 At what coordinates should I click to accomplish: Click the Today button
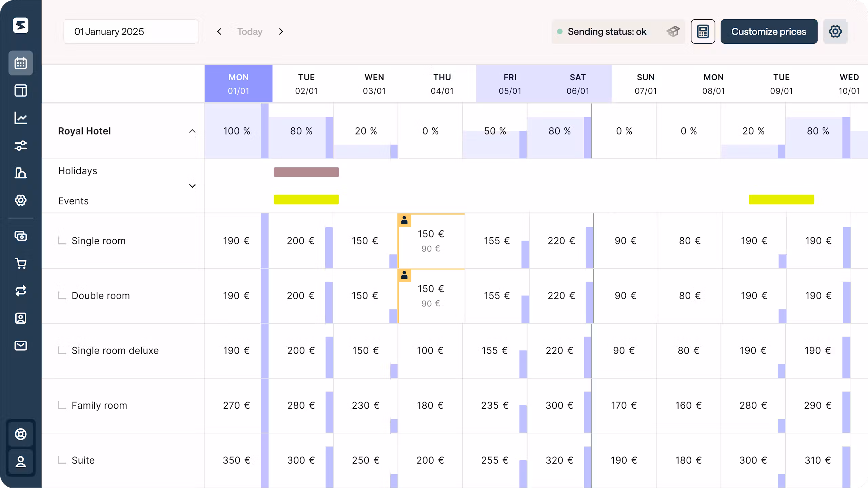[250, 32]
